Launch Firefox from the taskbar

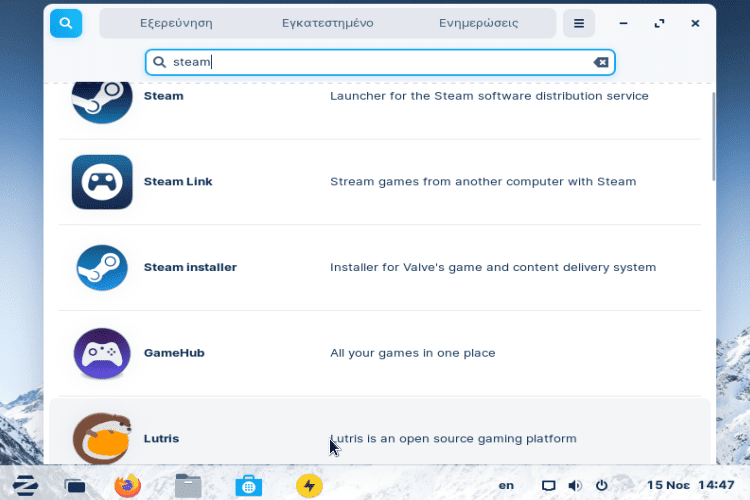click(128, 486)
